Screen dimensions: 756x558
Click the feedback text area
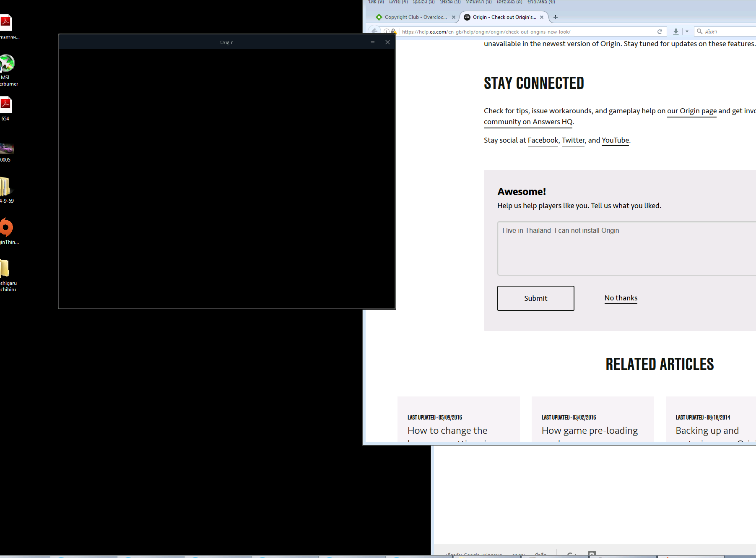coord(626,248)
